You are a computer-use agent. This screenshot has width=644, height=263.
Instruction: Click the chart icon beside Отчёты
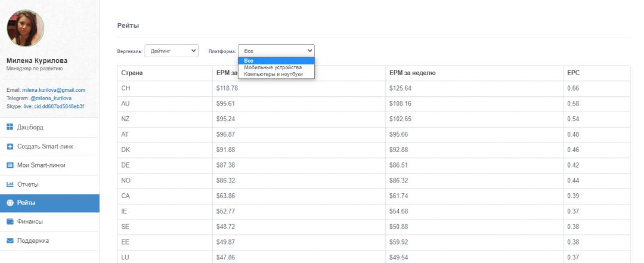tap(10, 184)
